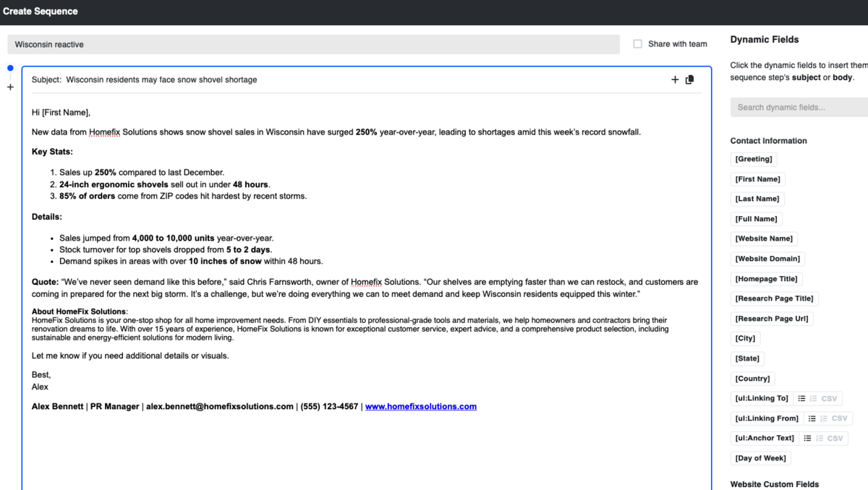Image resolution: width=868 pixels, height=490 pixels.
Task: Insert the [First Name] dynamic field
Action: point(757,179)
